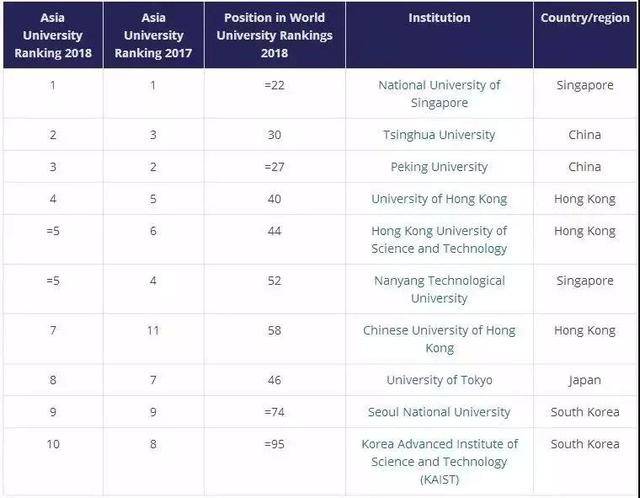The width and height of the screenshot is (640, 498).
Task: Open Chinese University of Hong Kong entry
Action: tap(439, 339)
